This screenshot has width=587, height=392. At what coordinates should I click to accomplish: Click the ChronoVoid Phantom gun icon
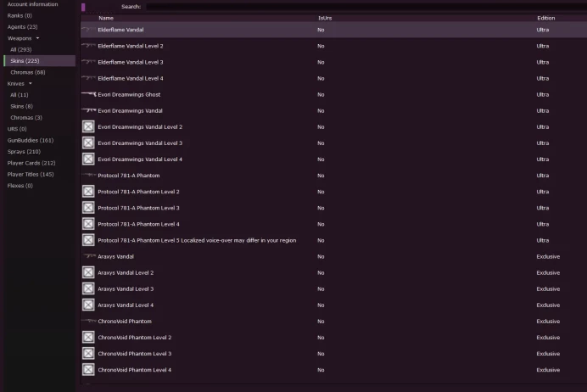pos(89,321)
